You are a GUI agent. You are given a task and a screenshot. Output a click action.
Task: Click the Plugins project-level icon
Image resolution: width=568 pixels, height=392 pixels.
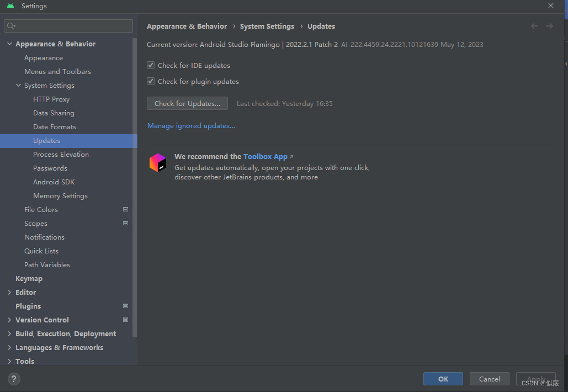[x=125, y=306]
